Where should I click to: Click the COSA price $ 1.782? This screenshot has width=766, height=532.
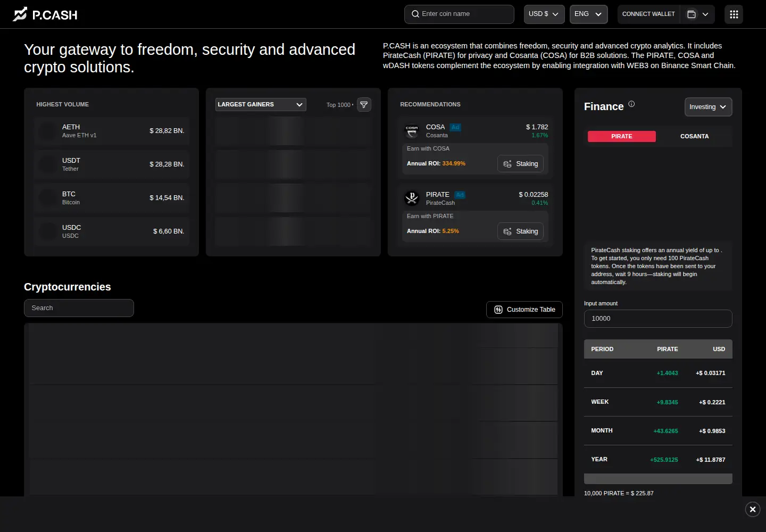[537, 127]
